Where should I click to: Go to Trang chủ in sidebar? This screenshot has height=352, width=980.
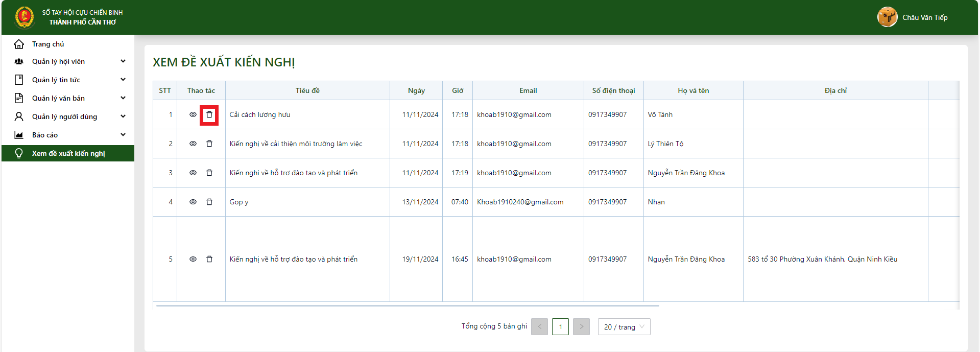68,44
